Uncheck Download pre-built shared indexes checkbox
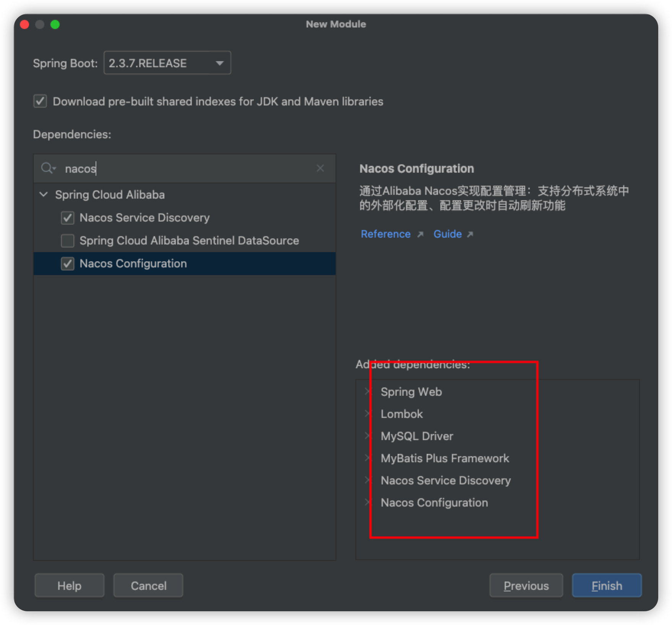Screen dimensions: 672x625 coord(40,101)
